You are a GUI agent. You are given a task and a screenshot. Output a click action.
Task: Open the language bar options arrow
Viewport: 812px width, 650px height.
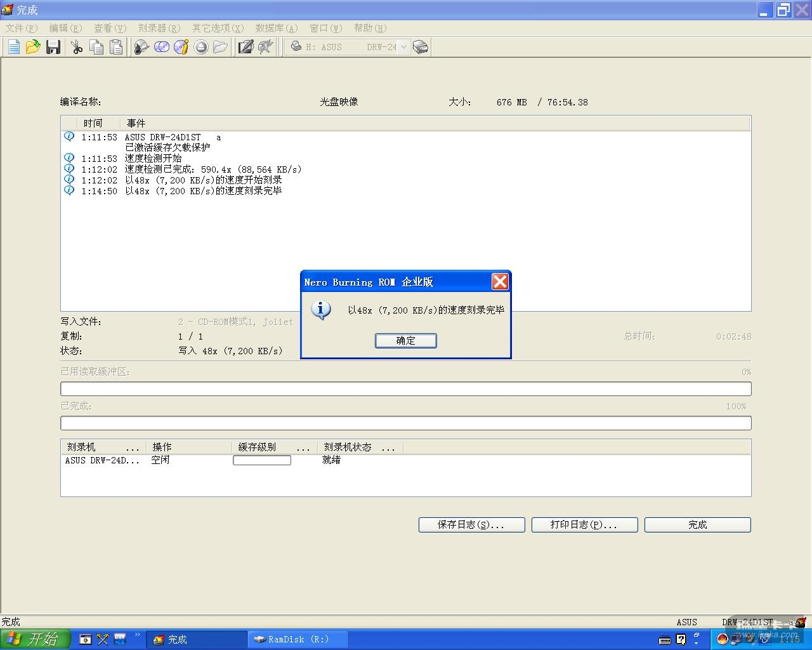point(697,643)
